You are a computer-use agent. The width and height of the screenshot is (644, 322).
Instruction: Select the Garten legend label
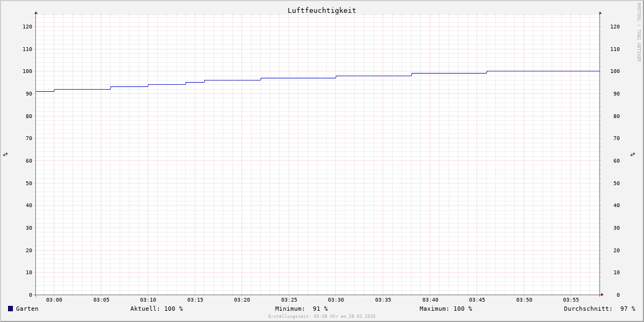tap(27, 309)
